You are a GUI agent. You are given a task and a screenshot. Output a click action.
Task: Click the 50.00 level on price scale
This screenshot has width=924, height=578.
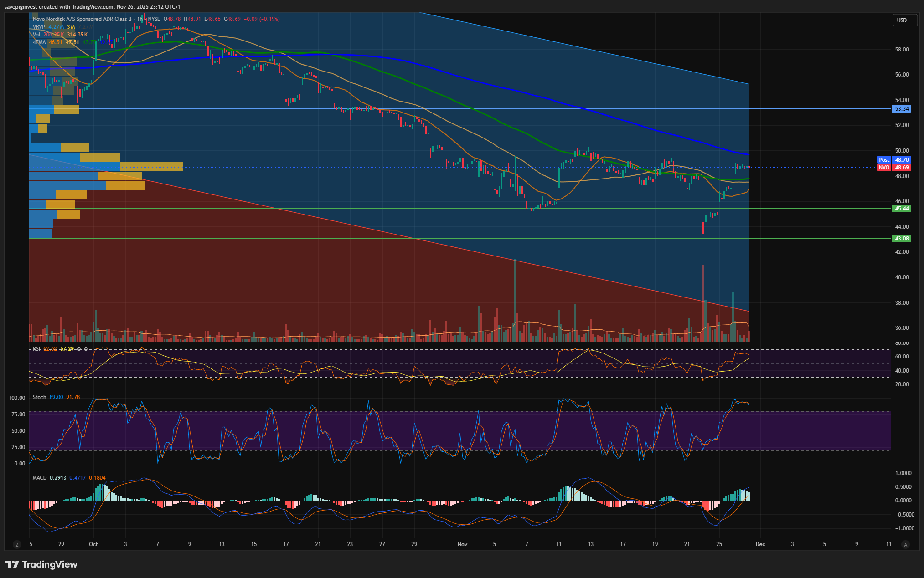click(901, 151)
